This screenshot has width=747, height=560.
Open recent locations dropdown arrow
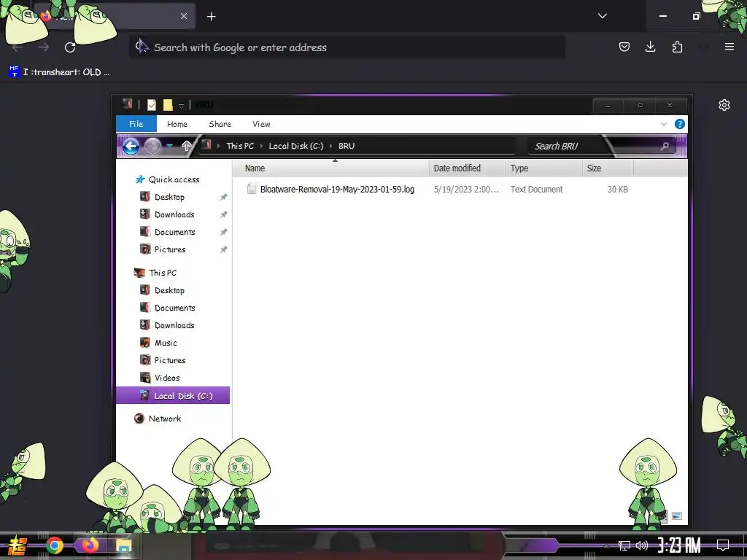169,146
